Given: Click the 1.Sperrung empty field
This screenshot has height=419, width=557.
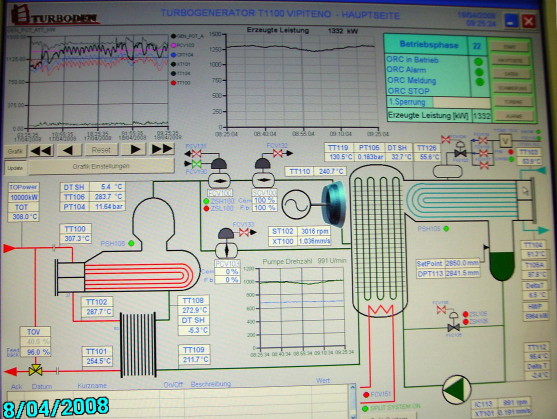Looking at the screenshot, I should (461, 102).
